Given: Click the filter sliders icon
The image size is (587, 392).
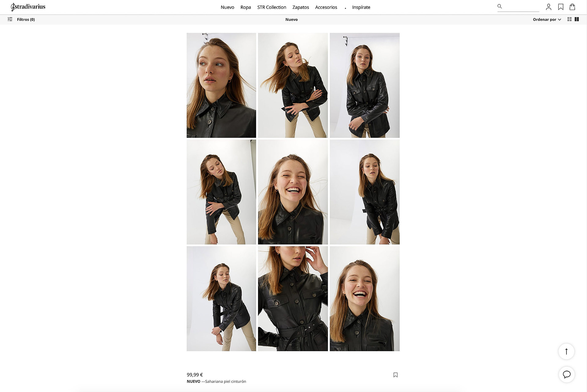Looking at the screenshot, I should [x=10, y=19].
